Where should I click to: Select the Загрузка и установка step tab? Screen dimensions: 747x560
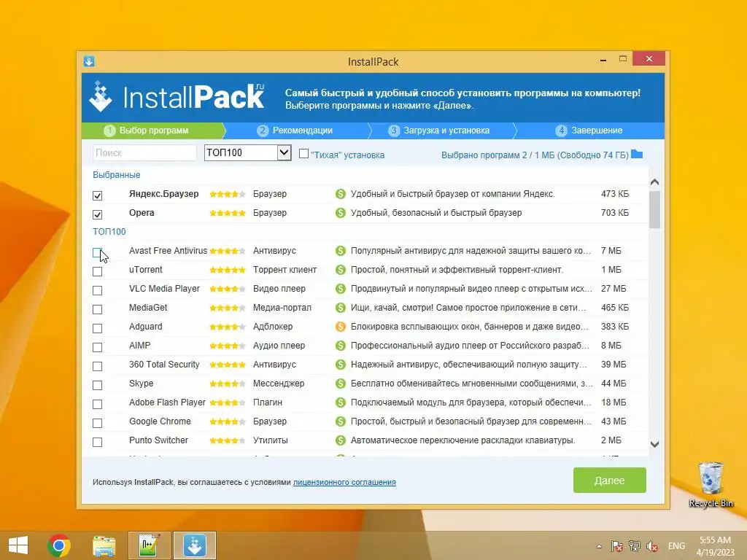coord(443,131)
